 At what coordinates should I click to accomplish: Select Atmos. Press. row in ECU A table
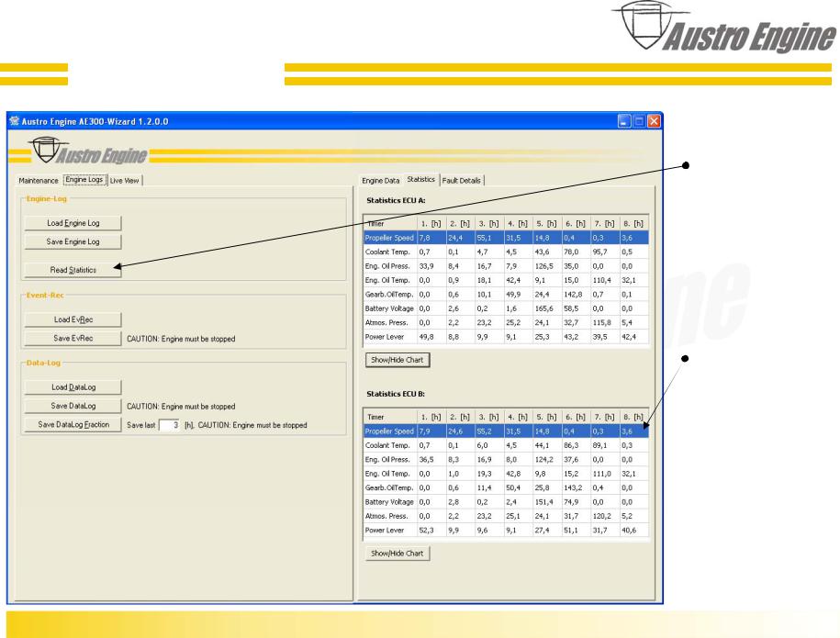click(x=506, y=323)
